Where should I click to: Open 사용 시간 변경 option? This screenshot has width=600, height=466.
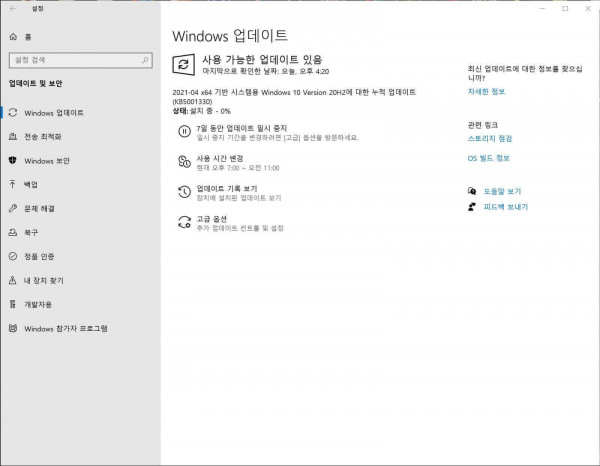(x=220, y=158)
